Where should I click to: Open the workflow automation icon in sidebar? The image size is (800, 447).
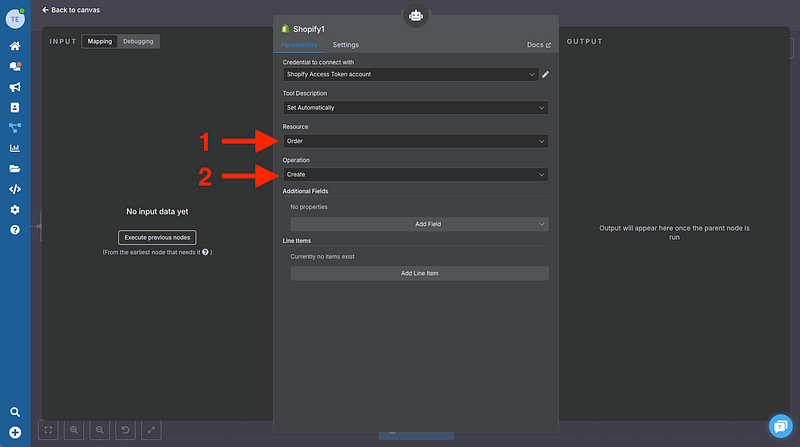coord(15,128)
